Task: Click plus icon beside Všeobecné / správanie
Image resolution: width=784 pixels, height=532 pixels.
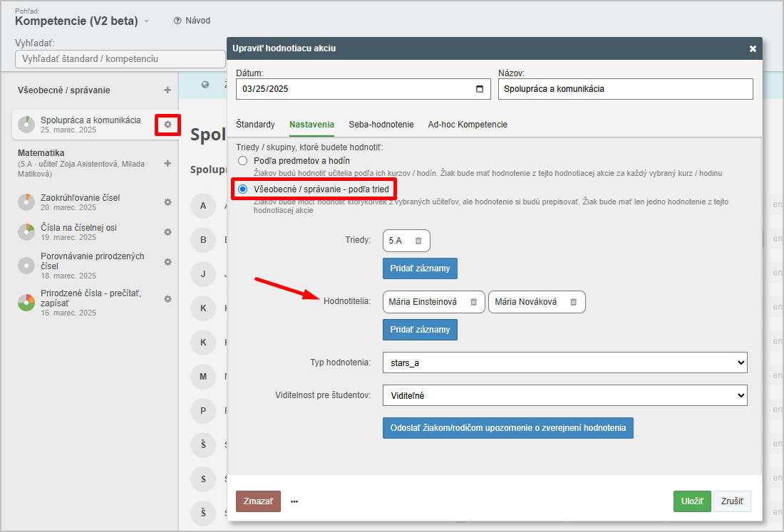Action: (x=167, y=90)
